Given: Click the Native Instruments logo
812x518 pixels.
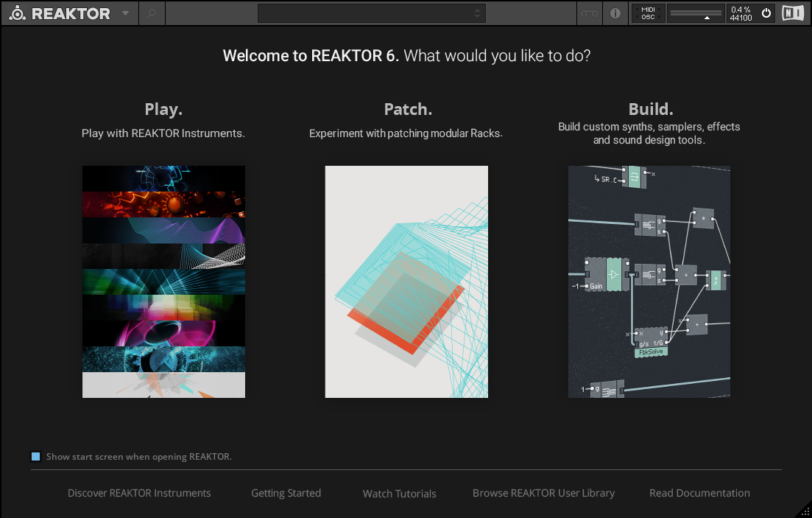Looking at the screenshot, I should click(x=792, y=13).
